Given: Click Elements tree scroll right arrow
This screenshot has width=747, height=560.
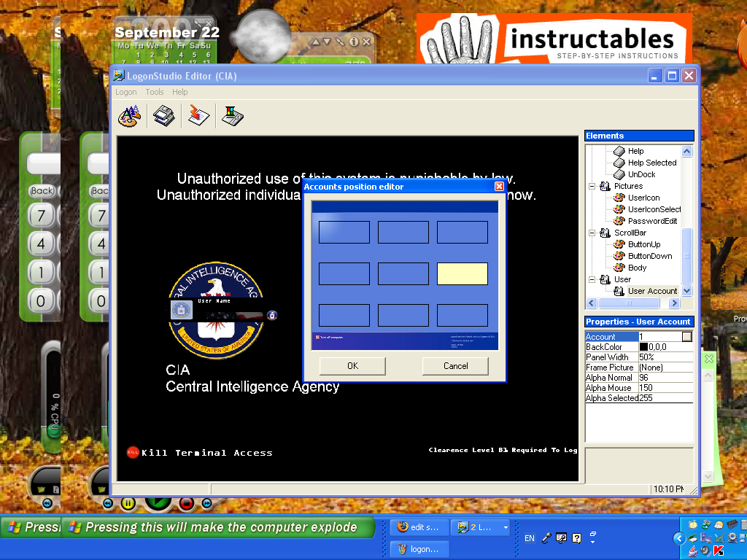Looking at the screenshot, I should coord(673,303).
